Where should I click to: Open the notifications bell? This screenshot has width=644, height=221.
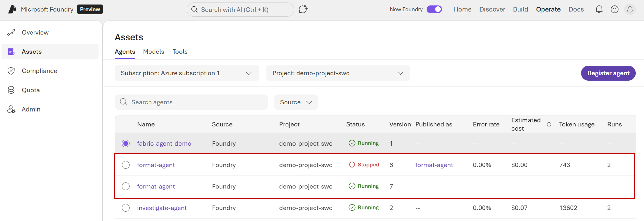click(x=599, y=9)
